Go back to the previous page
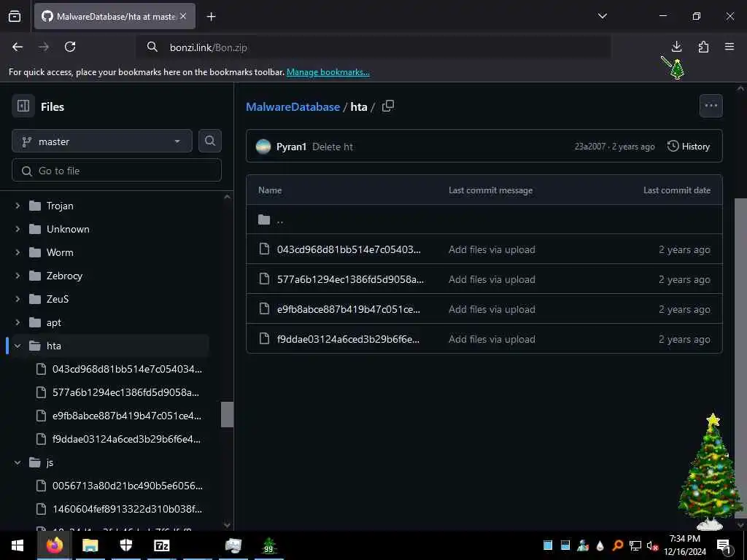This screenshot has height=560, width=747. (18, 47)
